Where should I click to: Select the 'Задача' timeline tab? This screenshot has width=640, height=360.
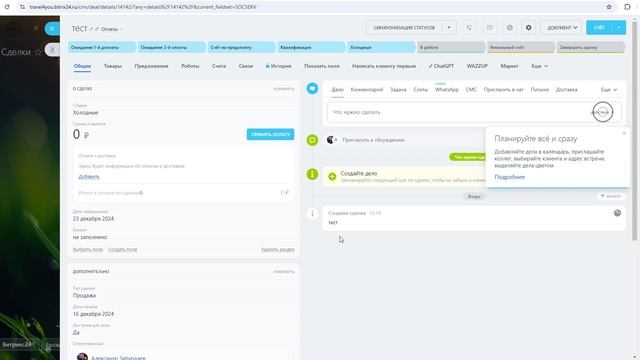[398, 89]
